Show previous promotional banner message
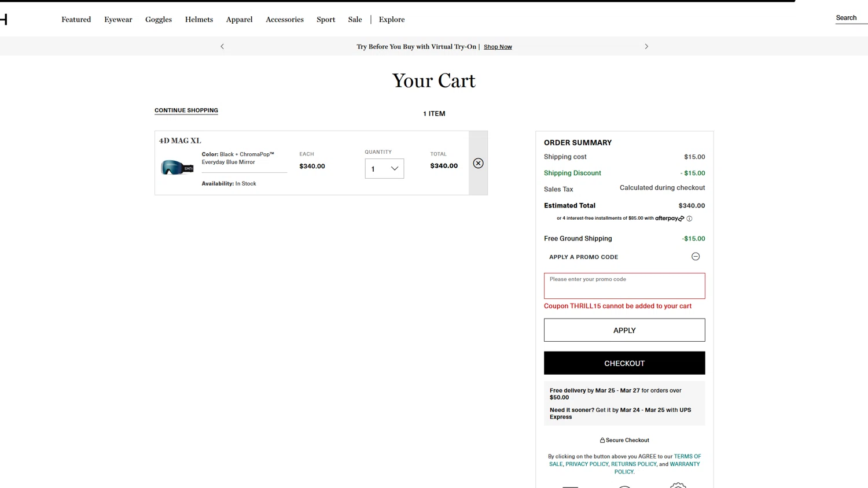Screen dimensions: 868x488 click(222, 46)
